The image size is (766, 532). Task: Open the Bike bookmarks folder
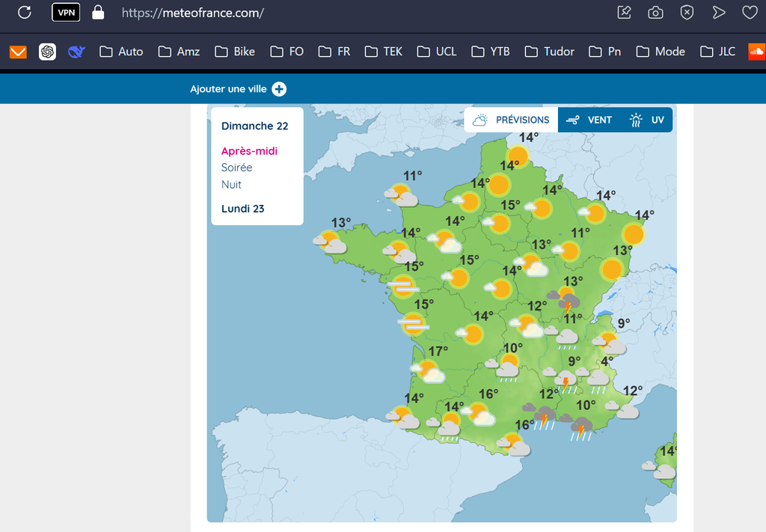[x=235, y=52]
